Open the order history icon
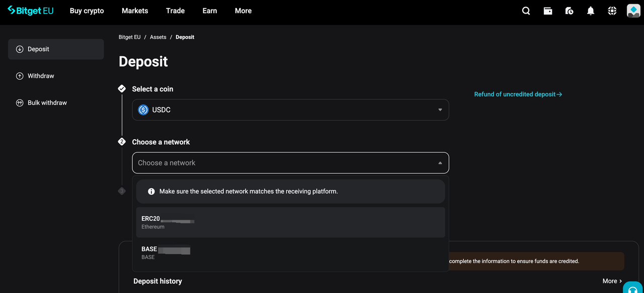This screenshot has width=644, height=293. pyautogui.click(x=569, y=11)
